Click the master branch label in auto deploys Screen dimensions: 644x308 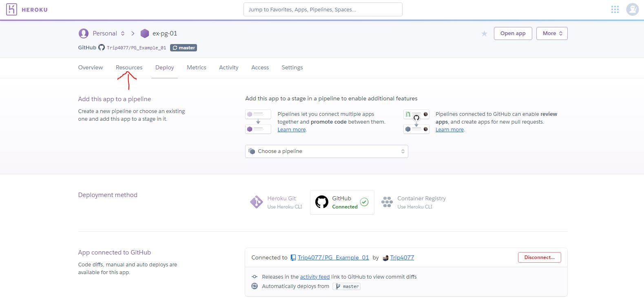(x=347, y=286)
